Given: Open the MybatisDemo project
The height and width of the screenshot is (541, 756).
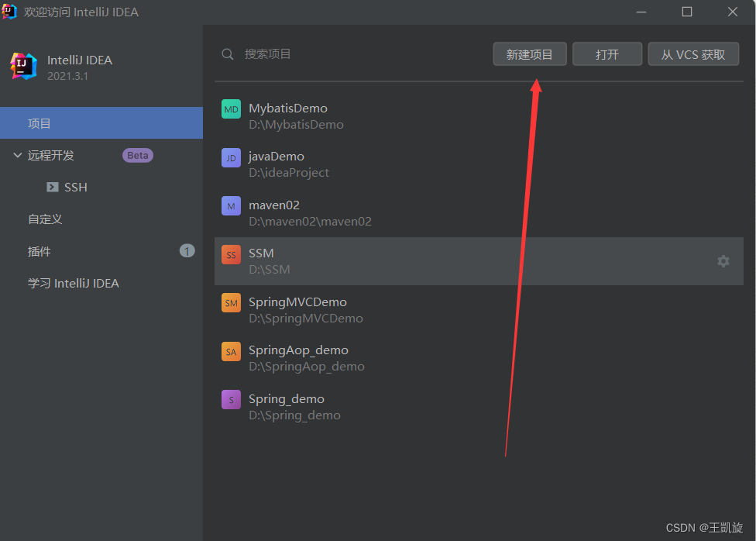Looking at the screenshot, I should 479,115.
